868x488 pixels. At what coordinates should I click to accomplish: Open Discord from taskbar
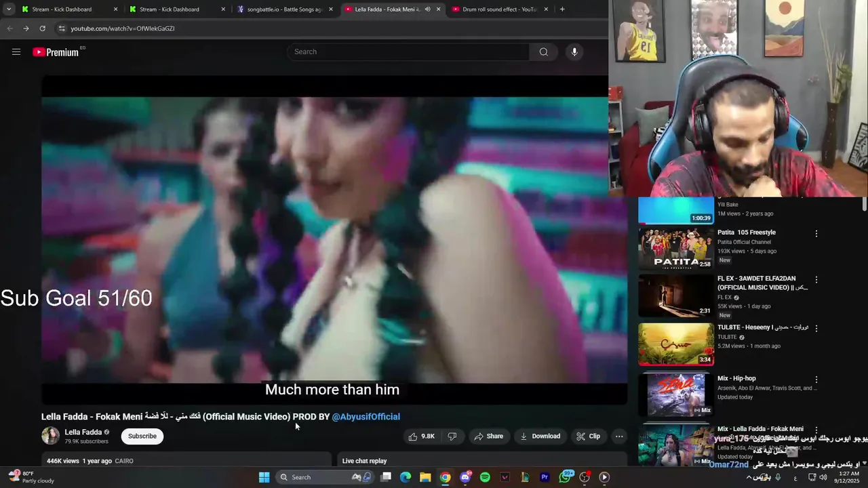465,477
